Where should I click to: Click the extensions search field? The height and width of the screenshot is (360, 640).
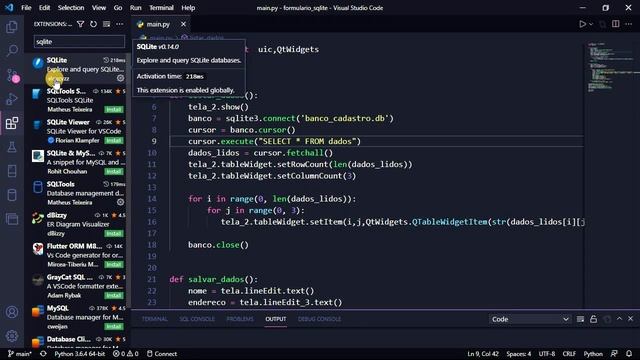[x=79, y=41]
